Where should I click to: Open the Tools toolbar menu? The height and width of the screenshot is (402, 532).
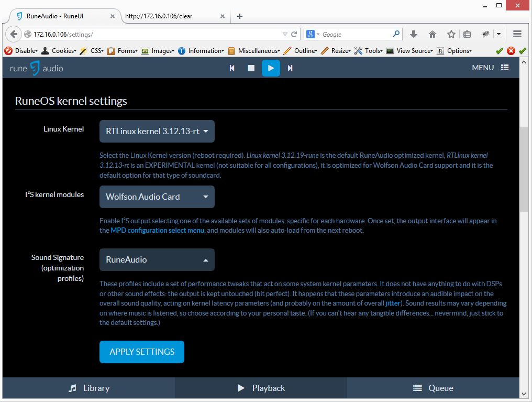(x=369, y=51)
